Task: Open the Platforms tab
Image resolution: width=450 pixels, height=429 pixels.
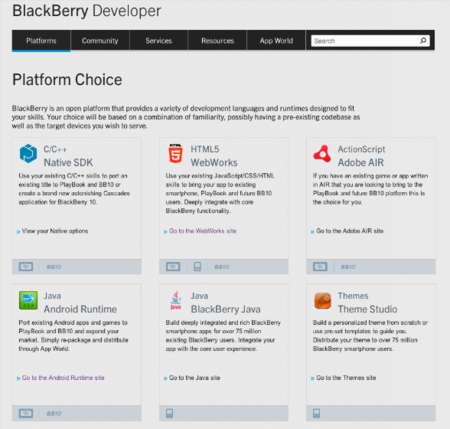Action: 41,41
